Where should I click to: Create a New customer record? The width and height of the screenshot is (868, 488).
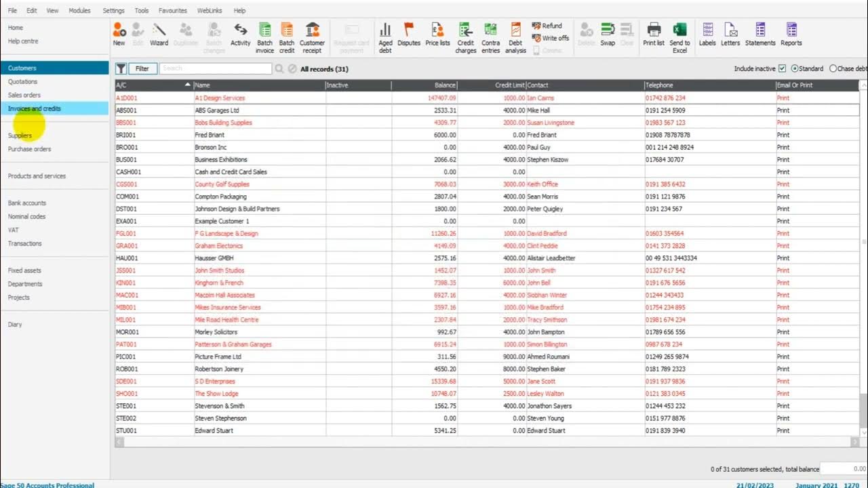tap(119, 35)
